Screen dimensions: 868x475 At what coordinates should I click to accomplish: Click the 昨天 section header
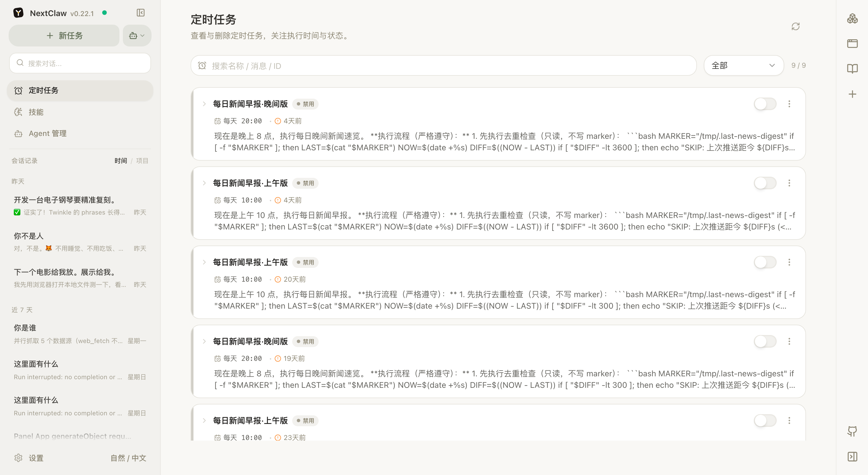(x=18, y=181)
